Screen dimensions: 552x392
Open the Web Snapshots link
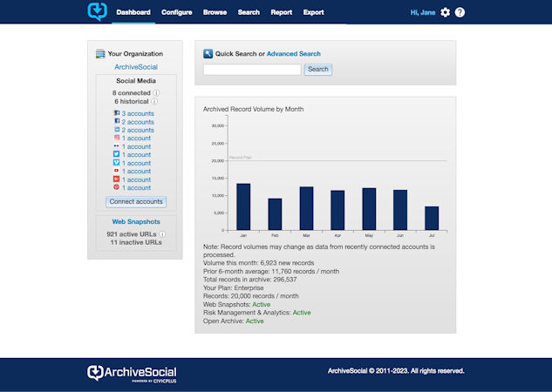click(x=136, y=222)
